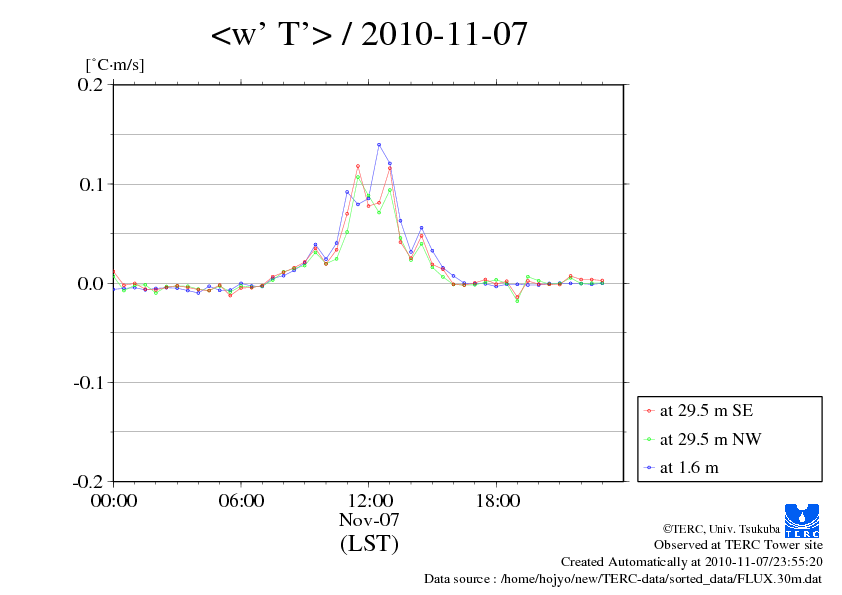Click the "Created Automatically" timestamp line

click(x=691, y=562)
